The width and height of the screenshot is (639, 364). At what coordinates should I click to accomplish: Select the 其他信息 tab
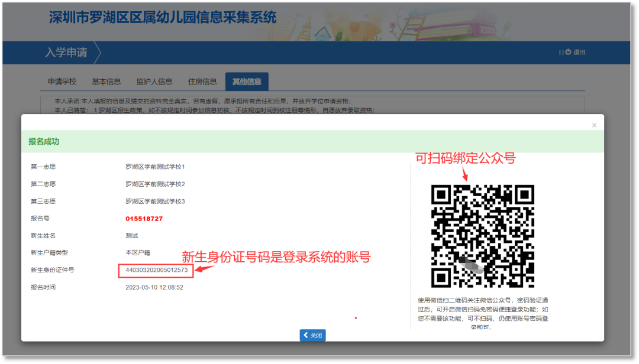[247, 82]
